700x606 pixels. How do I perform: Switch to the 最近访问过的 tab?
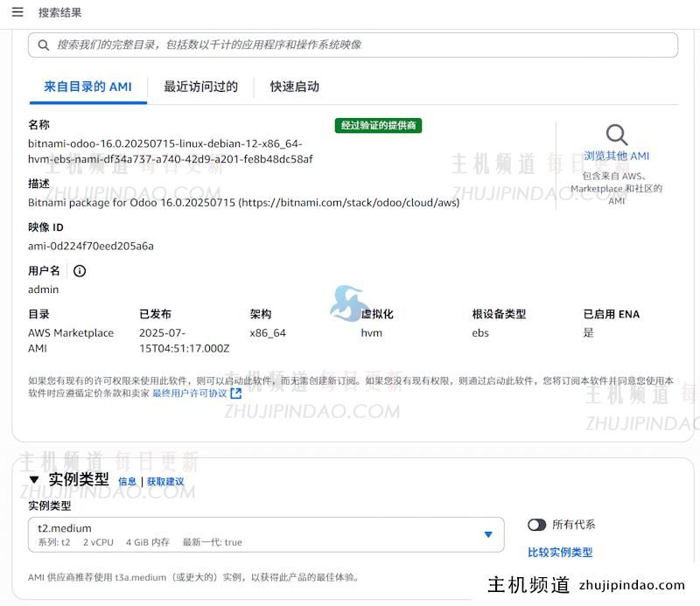tap(200, 87)
